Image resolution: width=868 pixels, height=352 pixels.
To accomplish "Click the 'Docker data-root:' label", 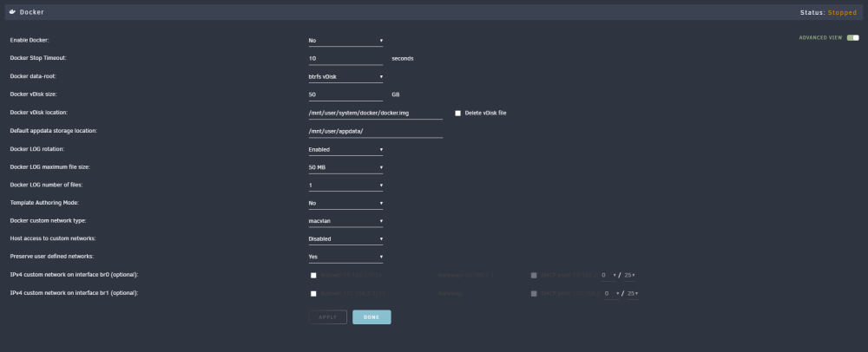I will coord(33,76).
